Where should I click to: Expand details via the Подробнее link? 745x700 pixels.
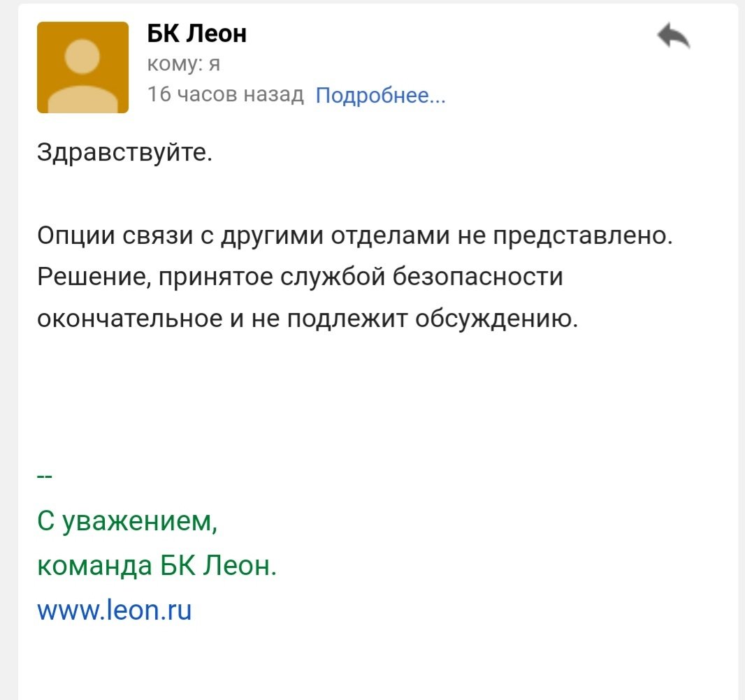380,95
